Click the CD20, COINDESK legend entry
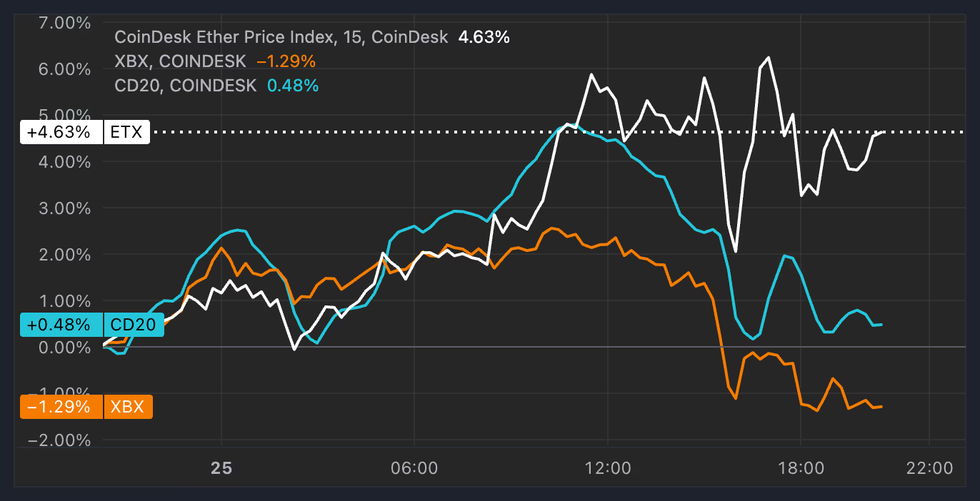 185,86
